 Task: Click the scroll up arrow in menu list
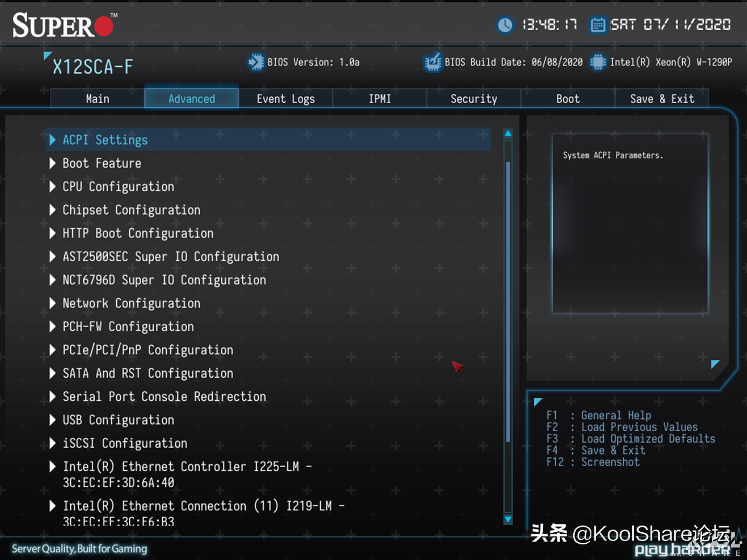click(508, 134)
